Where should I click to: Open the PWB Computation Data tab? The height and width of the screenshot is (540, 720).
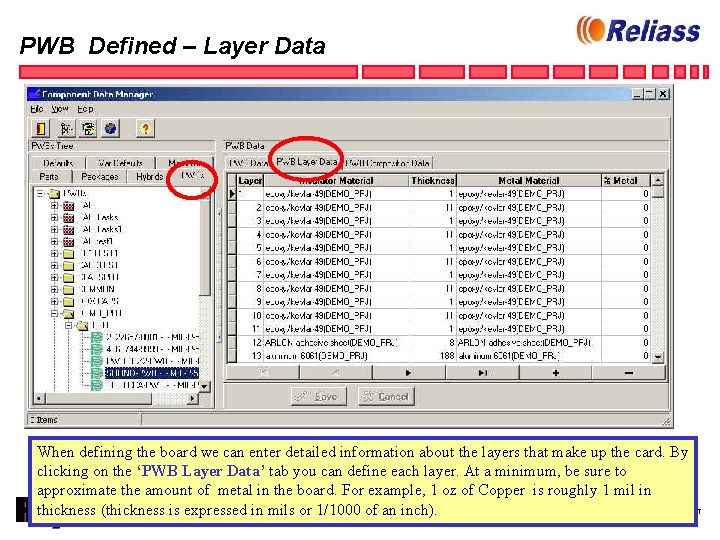(388, 163)
